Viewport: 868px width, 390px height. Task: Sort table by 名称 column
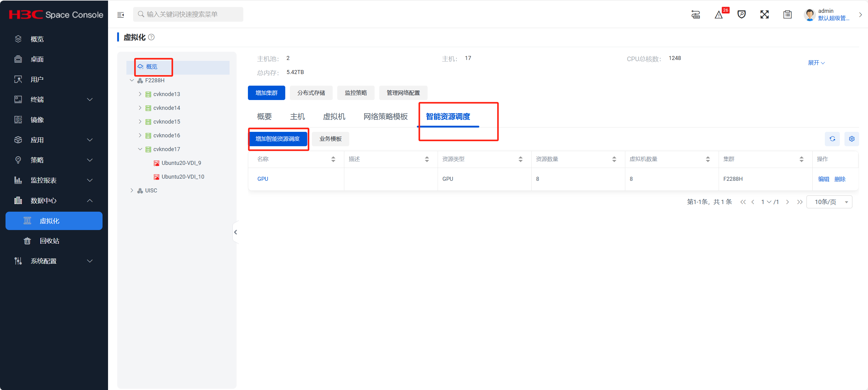[x=333, y=159]
